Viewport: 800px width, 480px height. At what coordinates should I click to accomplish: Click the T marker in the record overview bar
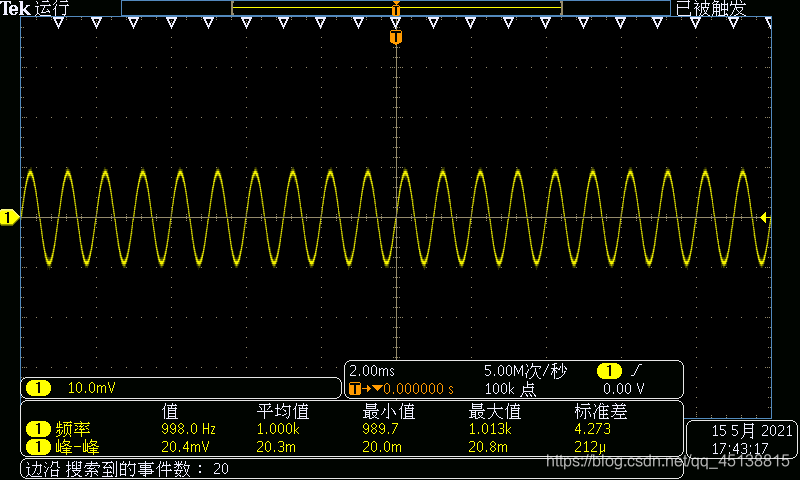pyautogui.click(x=396, y=8)
